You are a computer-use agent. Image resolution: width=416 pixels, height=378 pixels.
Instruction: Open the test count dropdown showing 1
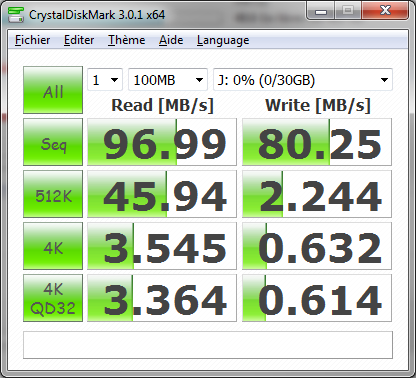pyautogui.click(x=105, y=80)
